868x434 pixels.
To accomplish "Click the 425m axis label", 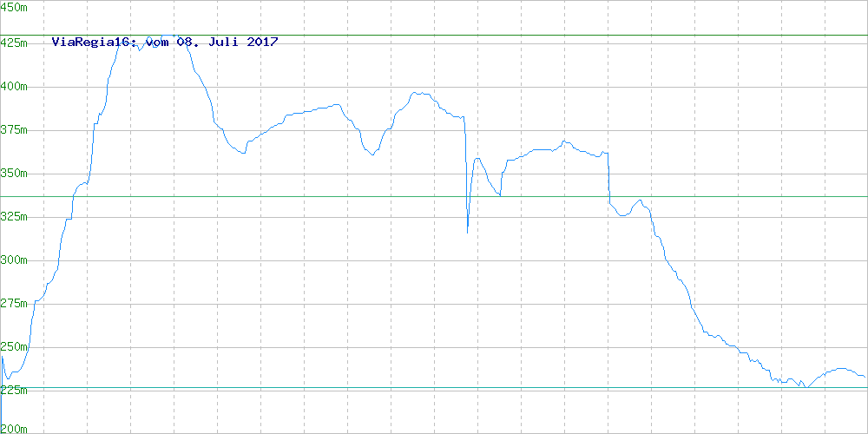I will 14,43.
